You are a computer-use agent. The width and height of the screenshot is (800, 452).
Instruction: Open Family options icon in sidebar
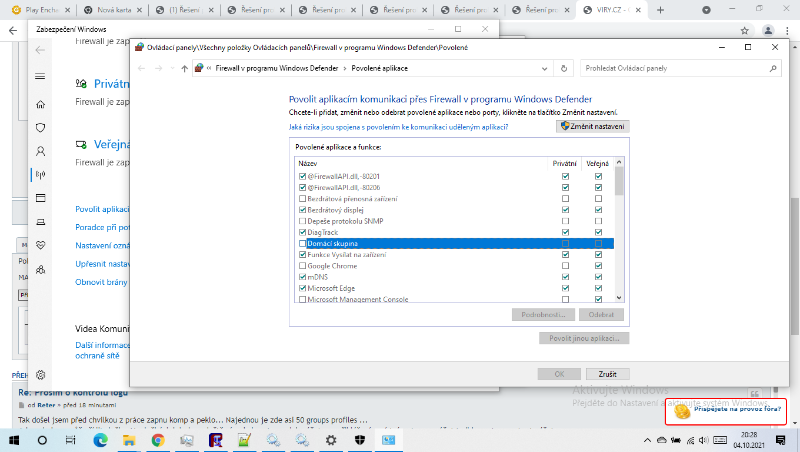pyautogui.click(x=41, y=269)
